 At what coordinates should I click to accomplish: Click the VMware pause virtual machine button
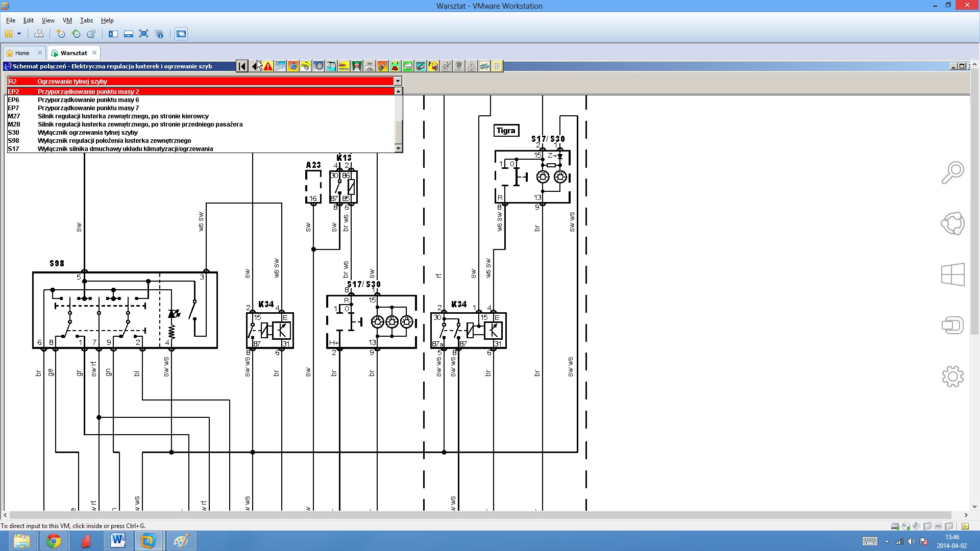[9, 34]
